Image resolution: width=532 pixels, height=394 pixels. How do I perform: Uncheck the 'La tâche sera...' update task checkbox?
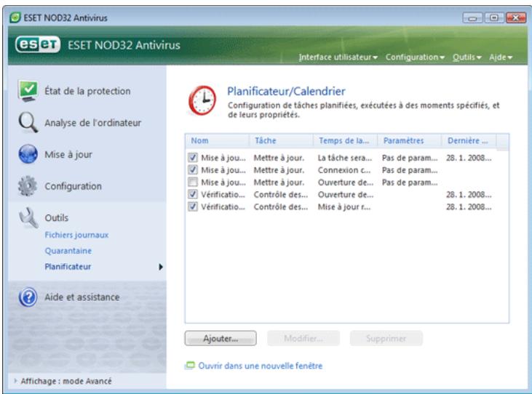point(193,158)
